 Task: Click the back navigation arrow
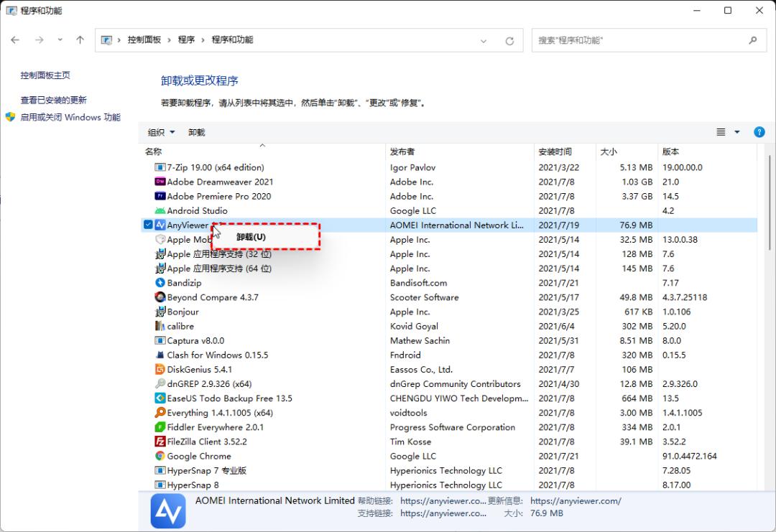point(15,39)
